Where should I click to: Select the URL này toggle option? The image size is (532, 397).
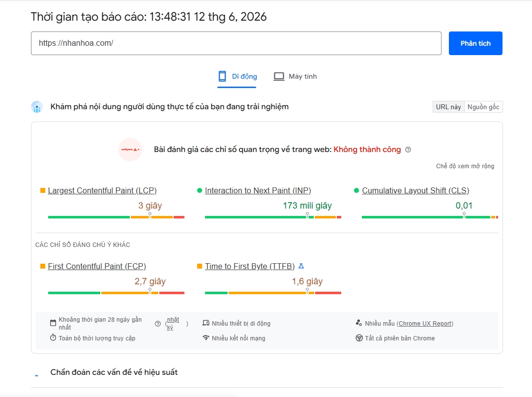tap(448, 107)
